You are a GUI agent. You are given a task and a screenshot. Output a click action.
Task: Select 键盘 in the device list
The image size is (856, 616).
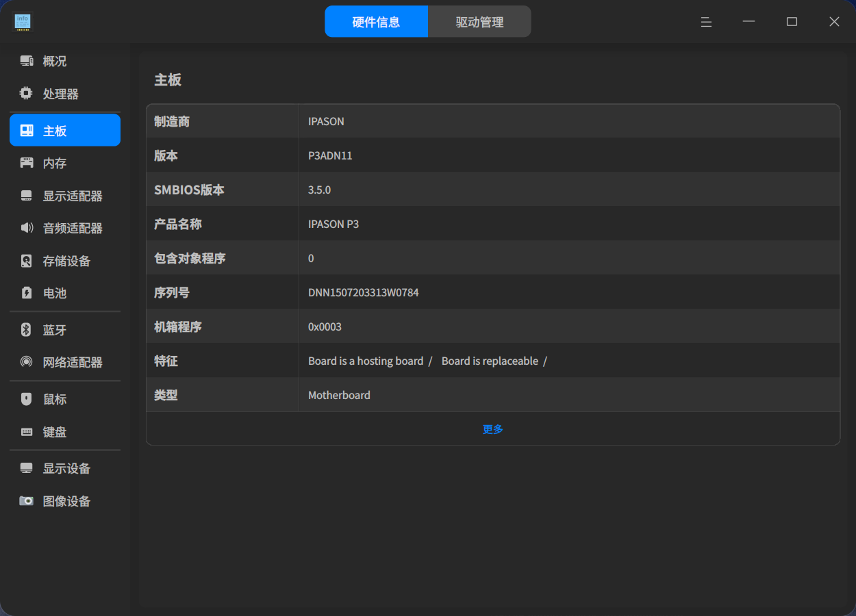coord(65,432)
